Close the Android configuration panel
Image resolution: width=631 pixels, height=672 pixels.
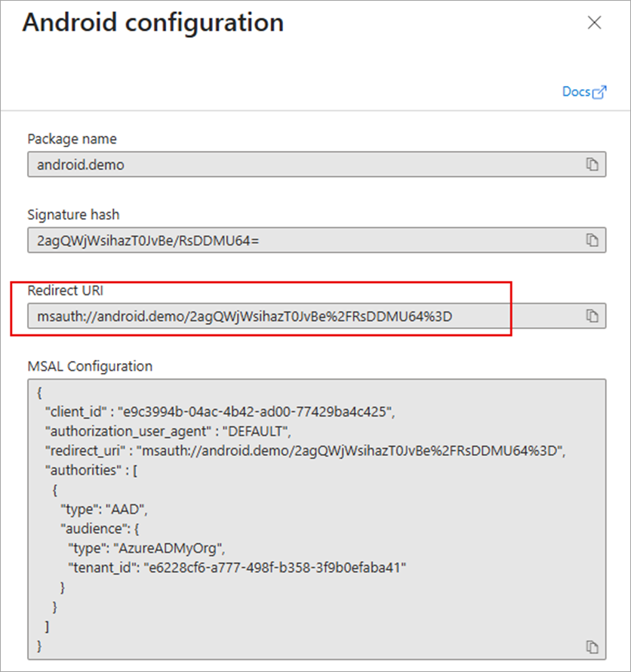pyautogui.click(x=594, y=23)
